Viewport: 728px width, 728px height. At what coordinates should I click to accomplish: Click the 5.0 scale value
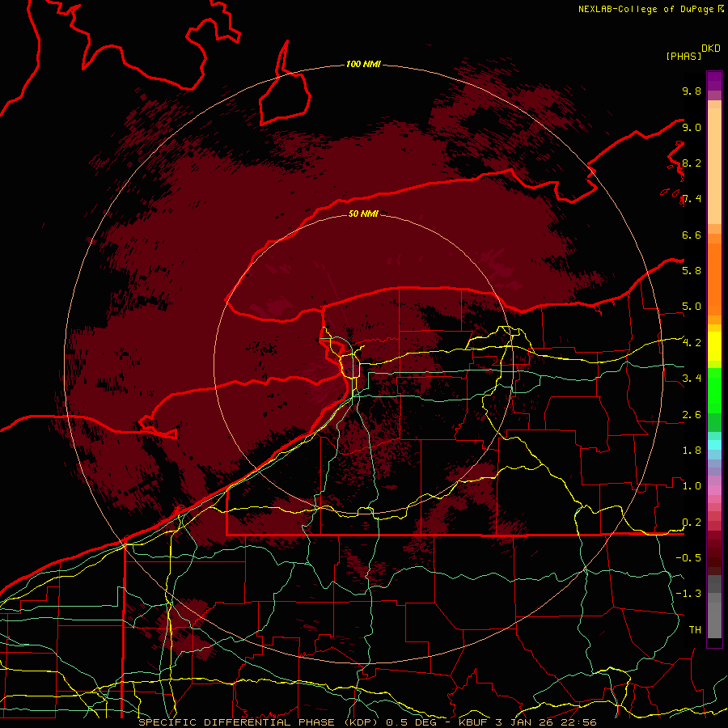tap(692, 307)
